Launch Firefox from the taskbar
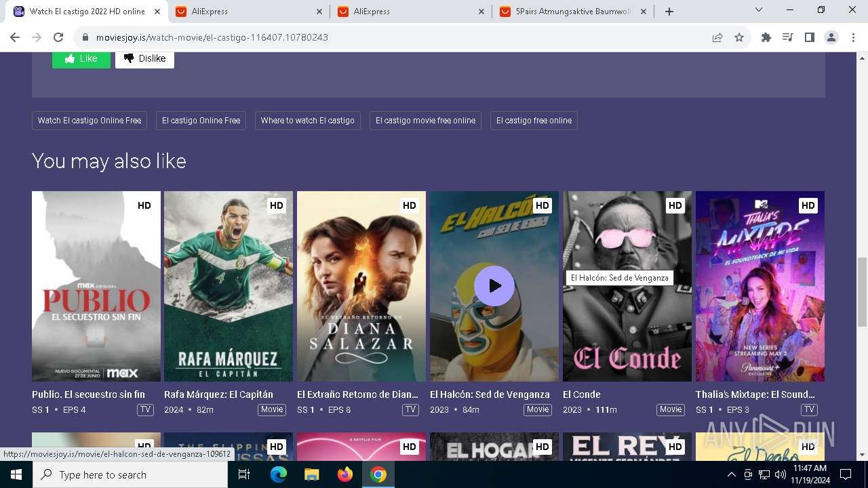The height and width of the screenshot is (488, 868). 345,474
